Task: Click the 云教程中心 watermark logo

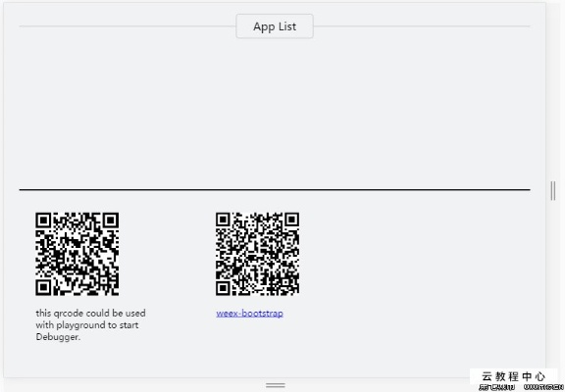Action: pyautogui.click(x=513, y=376)
